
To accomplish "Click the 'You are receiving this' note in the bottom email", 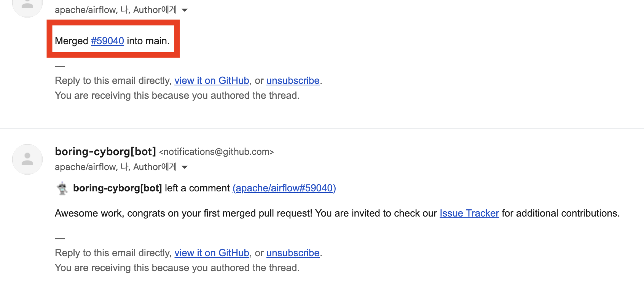I will [177, 268].
